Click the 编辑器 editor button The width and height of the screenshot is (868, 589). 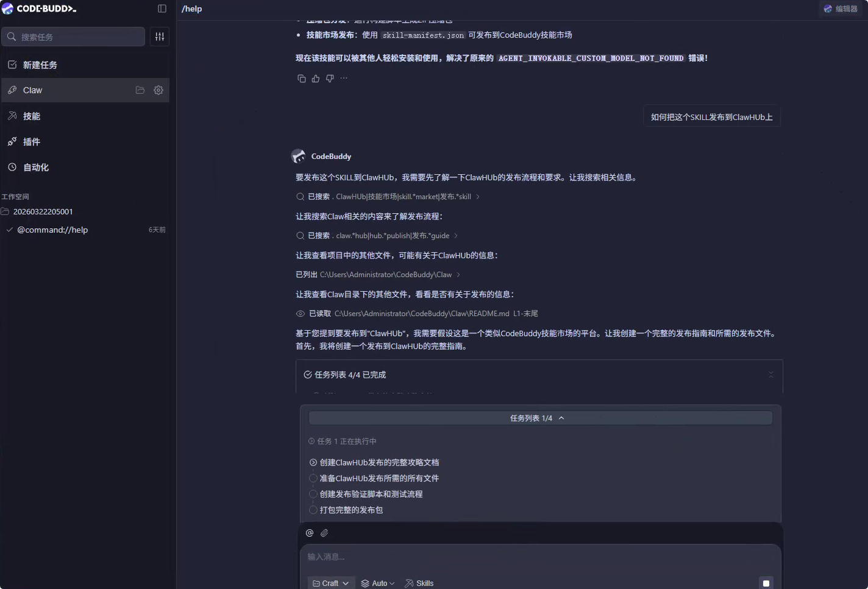[841, 9]
